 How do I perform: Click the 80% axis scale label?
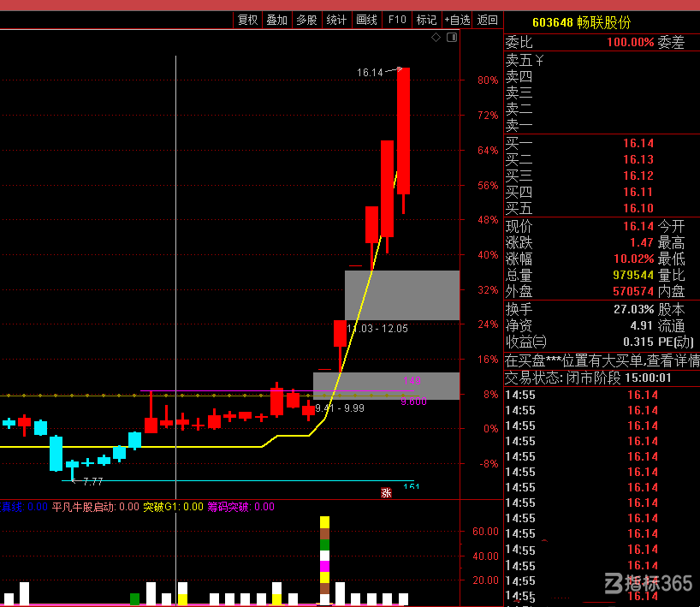point(488,80)
